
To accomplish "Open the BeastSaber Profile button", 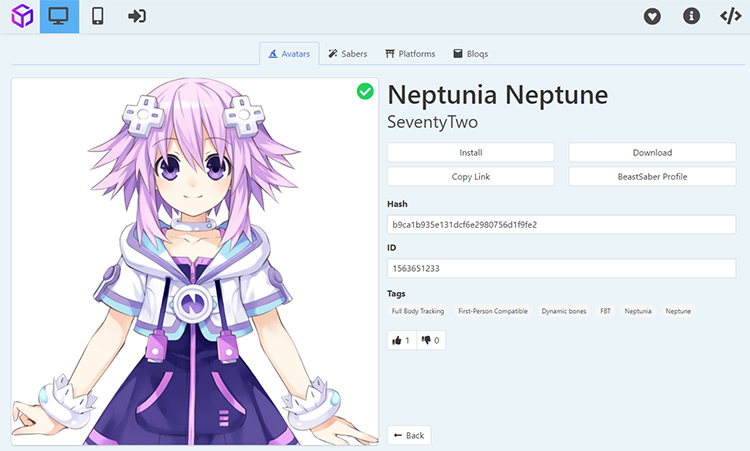I will [x=652, y=176].
